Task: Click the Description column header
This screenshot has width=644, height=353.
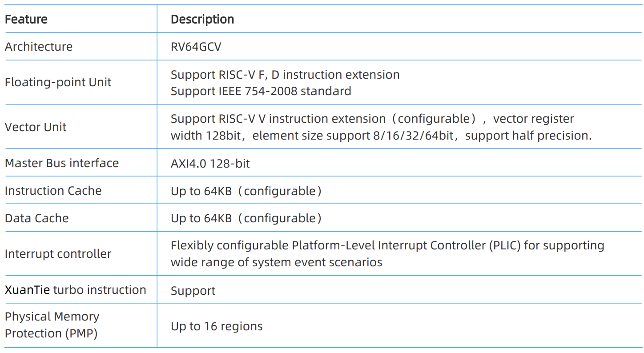Action: click(202, 20)
